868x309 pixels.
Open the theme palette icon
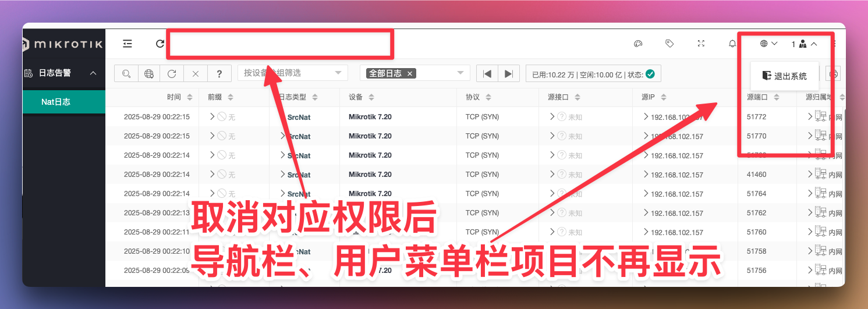[x=637, y=44]
